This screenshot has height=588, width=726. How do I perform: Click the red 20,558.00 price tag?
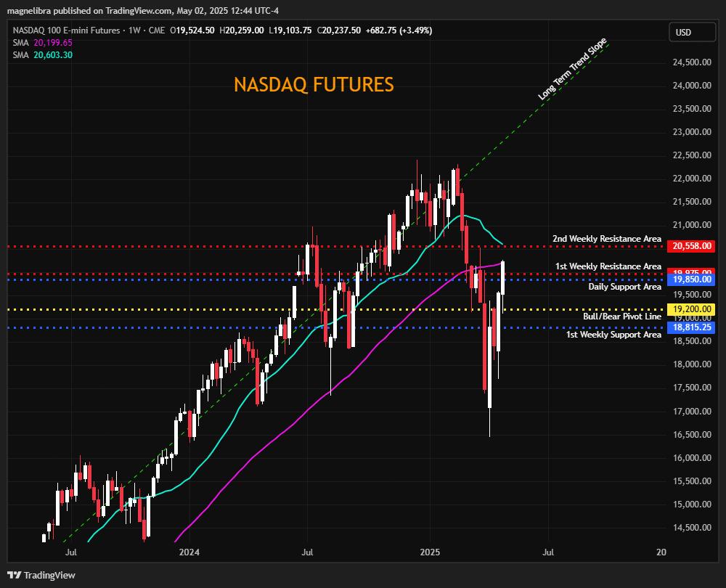[x=691, y=246]
